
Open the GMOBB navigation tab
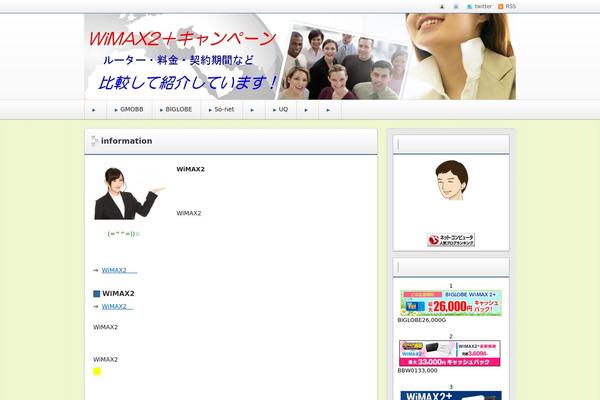coord(129,109)
